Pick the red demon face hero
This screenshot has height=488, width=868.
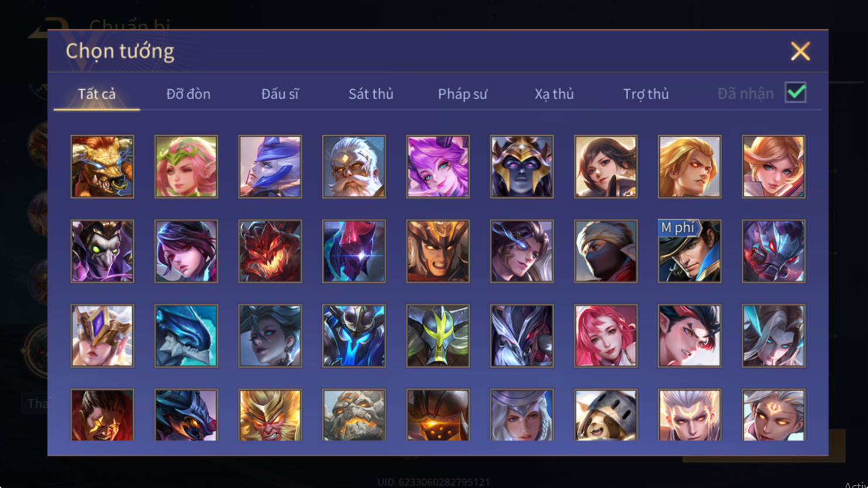[x=270, y=251]
